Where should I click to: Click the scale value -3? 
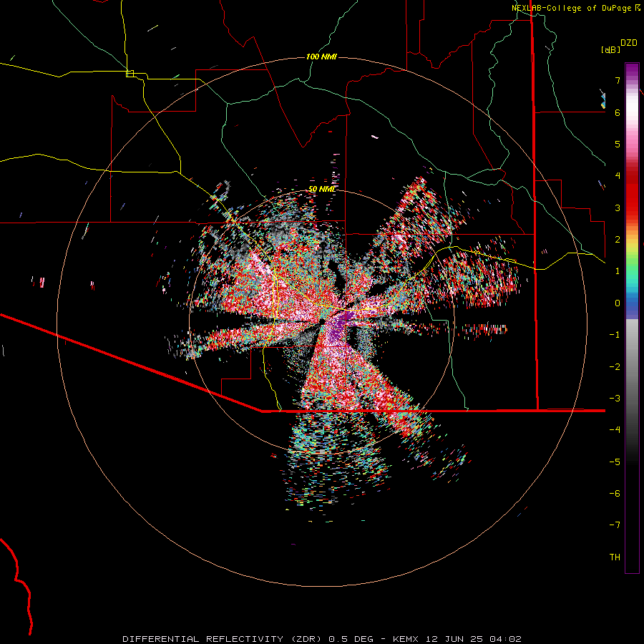coord(615,399)
